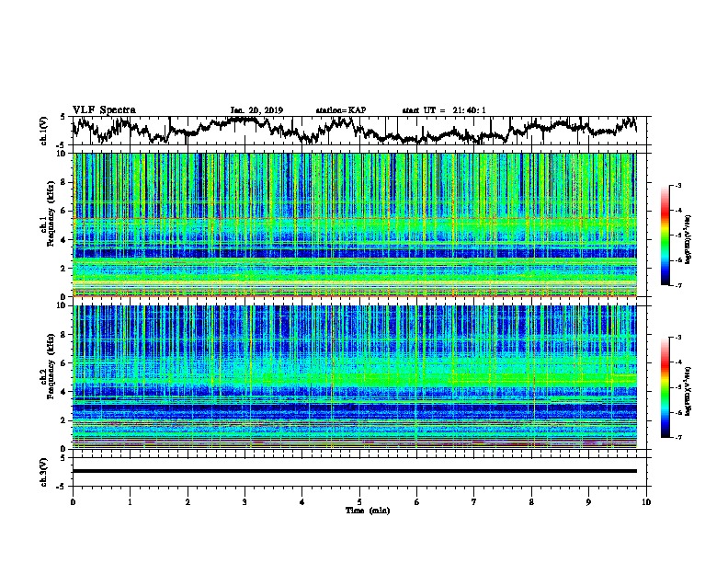Click the ch.2 spectrogram color scale bar
Viewport: 728px width, 563px height.
tap(665, 387)
